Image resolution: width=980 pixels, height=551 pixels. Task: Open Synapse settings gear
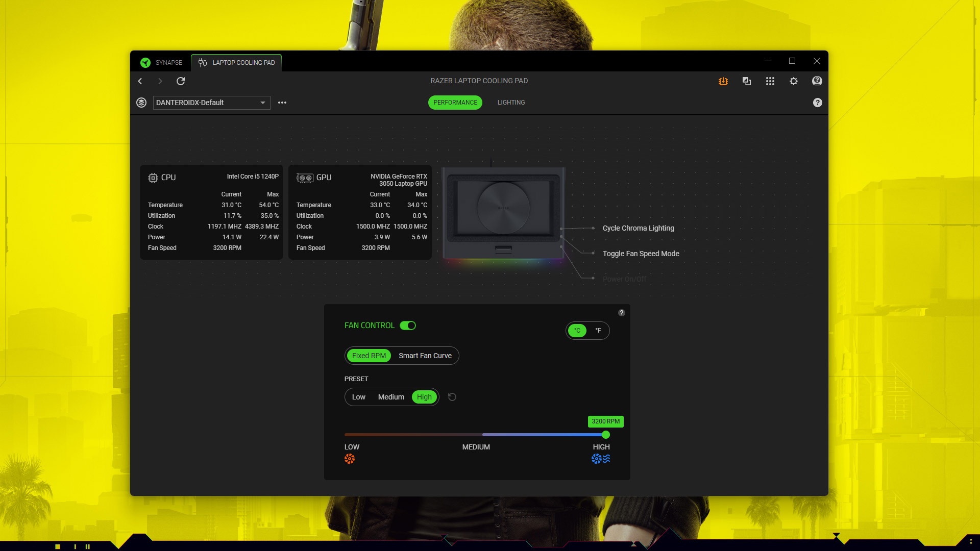coord(794,81)
